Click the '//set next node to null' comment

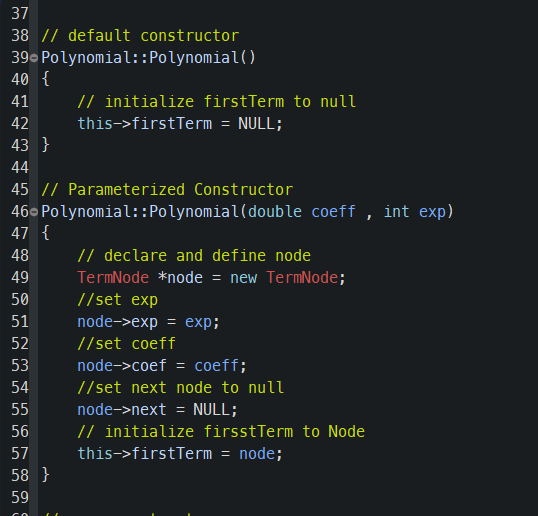[x=180, y=388]
